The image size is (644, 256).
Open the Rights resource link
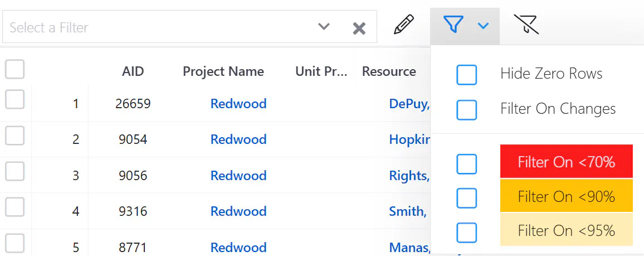(x=409, y=176)
